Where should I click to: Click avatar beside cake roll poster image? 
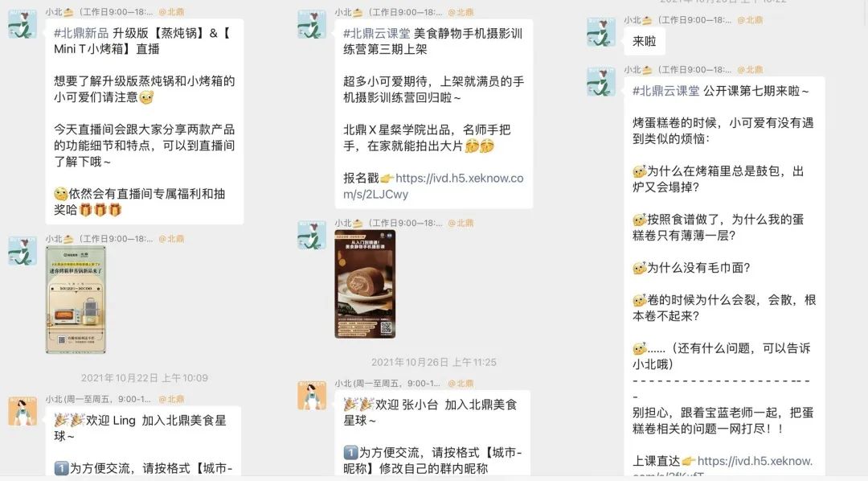tap(312, 235)
